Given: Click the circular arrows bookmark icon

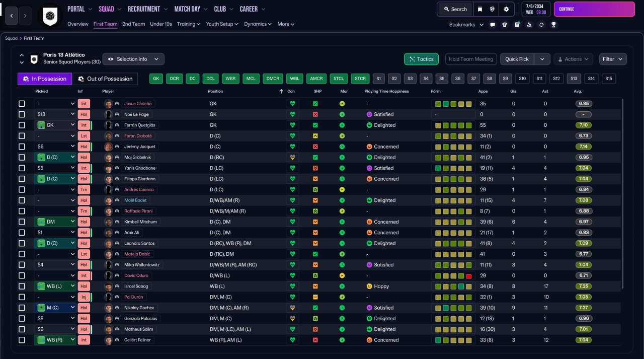Looking at the screenshot, I should point(541,25).
